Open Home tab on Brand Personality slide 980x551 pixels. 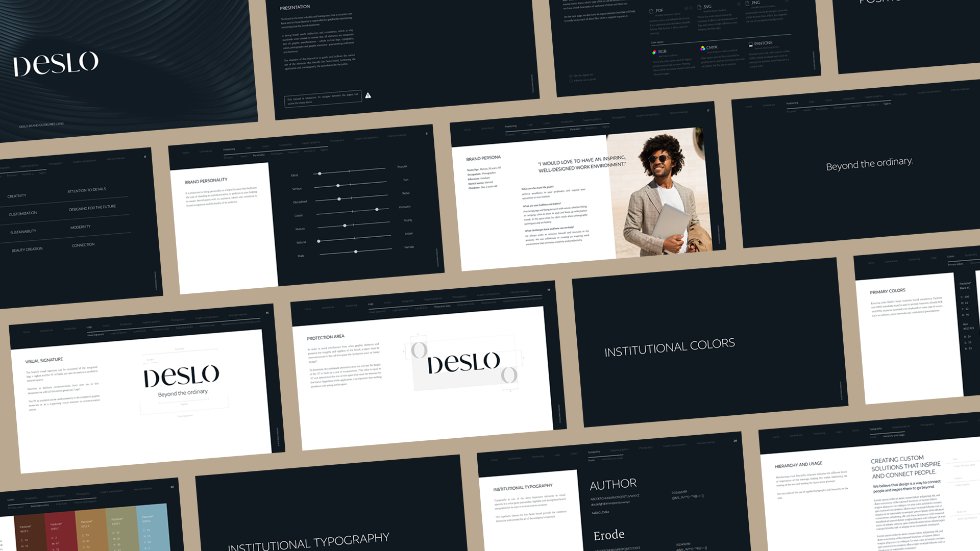[x=186, y=153]
